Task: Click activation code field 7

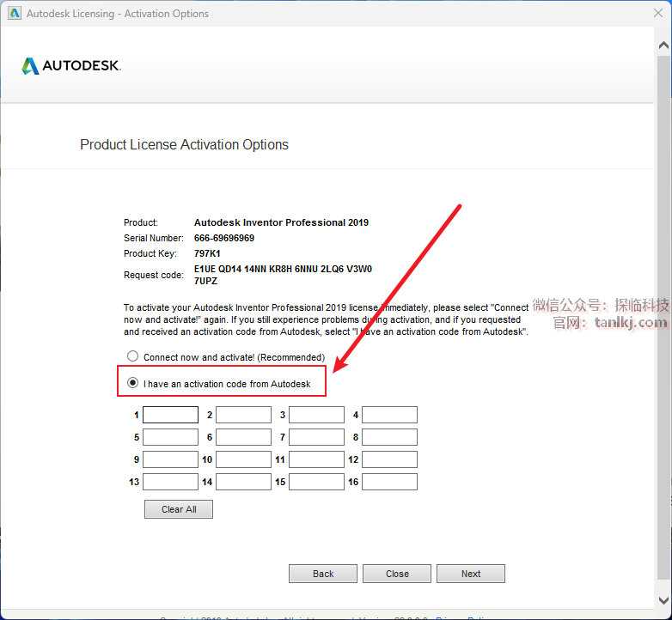Action: (x=317, y=437)
